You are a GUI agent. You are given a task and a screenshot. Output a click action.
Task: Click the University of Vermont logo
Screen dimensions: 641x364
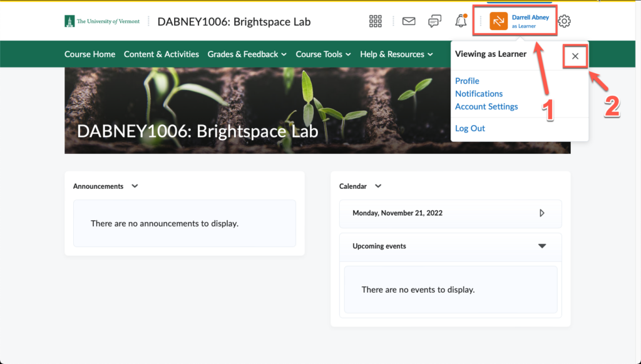click(101, 20)
